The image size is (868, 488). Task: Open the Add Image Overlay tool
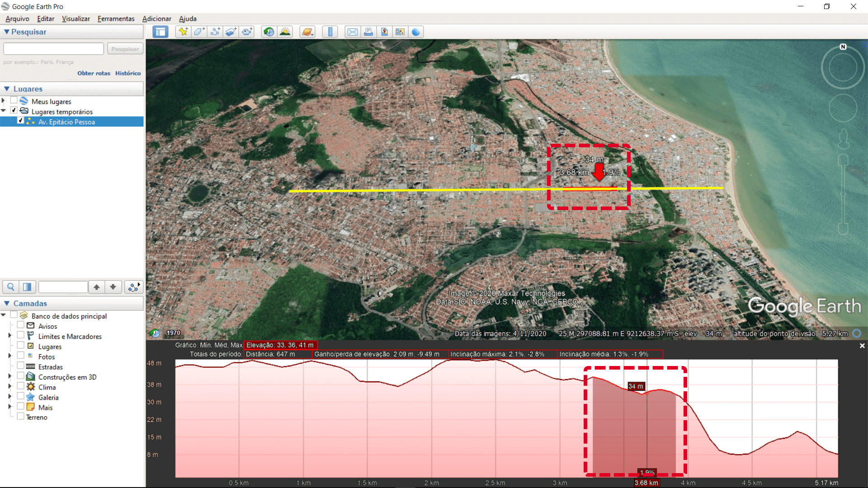(231, 32)
